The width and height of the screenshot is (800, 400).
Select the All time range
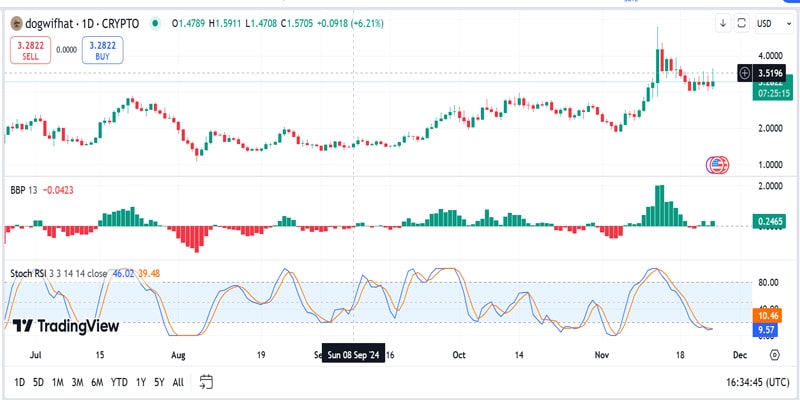pos(178,382)
